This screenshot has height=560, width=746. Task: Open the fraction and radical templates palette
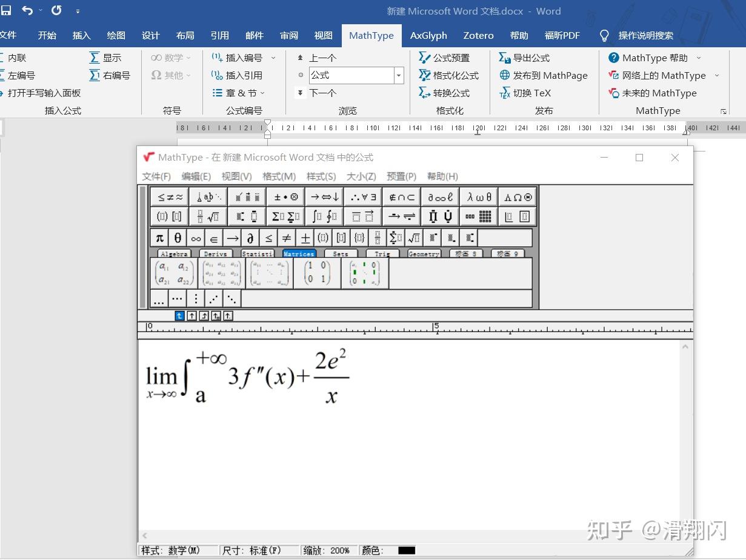tap(208, 216)
